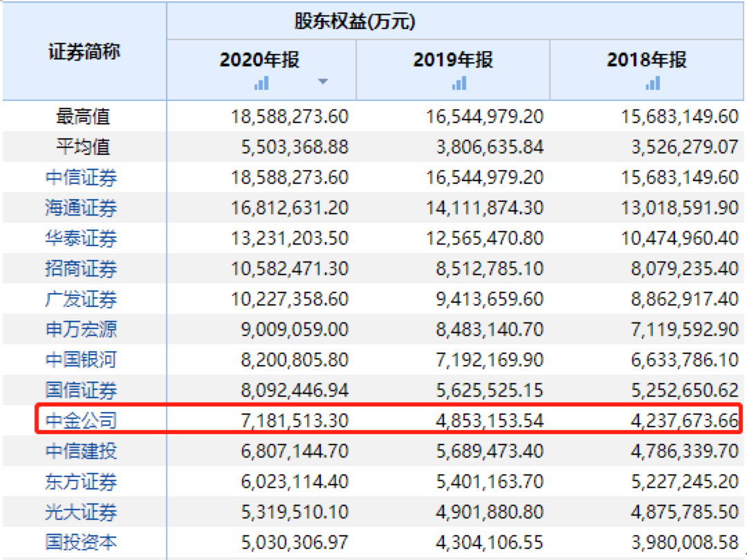Open the 招商证券 link
Viewport: 747px width, 560px height.
pyautogui.click(x=82, y=268)
